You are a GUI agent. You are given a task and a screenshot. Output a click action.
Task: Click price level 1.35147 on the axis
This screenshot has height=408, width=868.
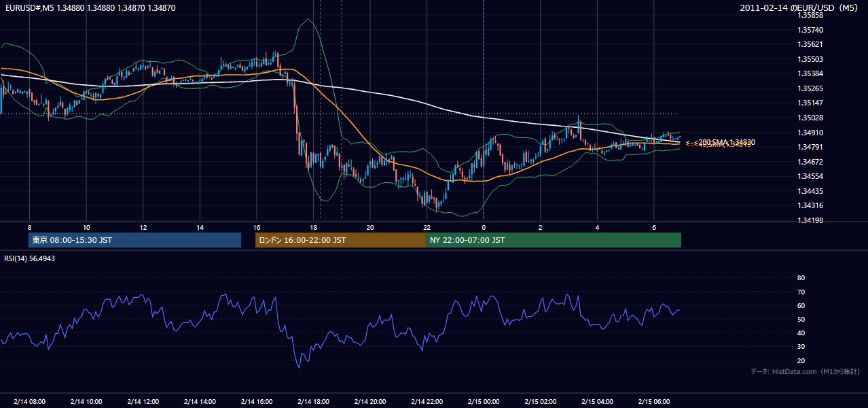[812, 103]
